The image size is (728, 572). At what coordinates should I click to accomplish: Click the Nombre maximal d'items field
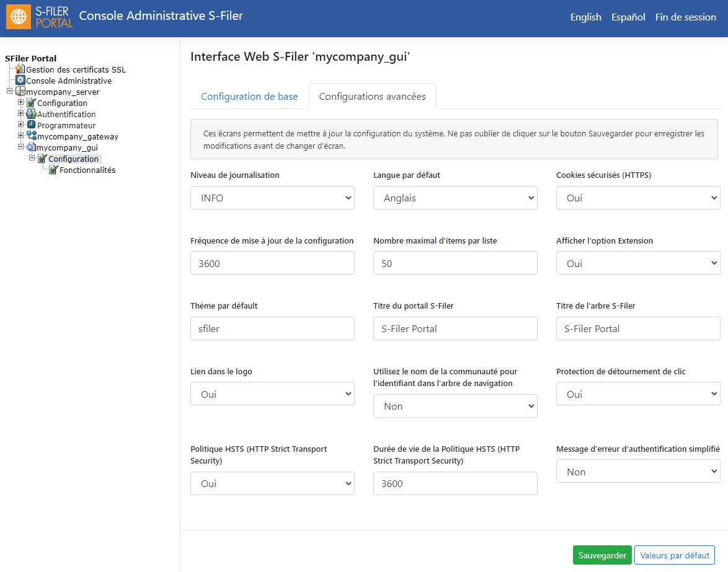pos(455,263)
